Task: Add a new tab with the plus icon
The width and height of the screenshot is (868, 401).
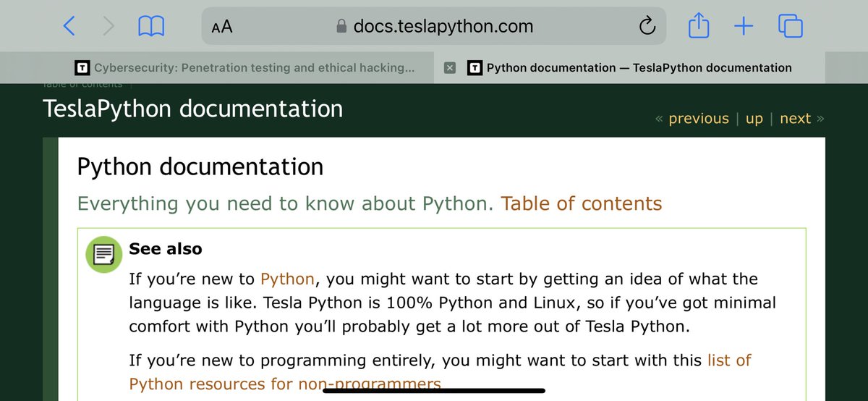Action: tap(744, 28)
